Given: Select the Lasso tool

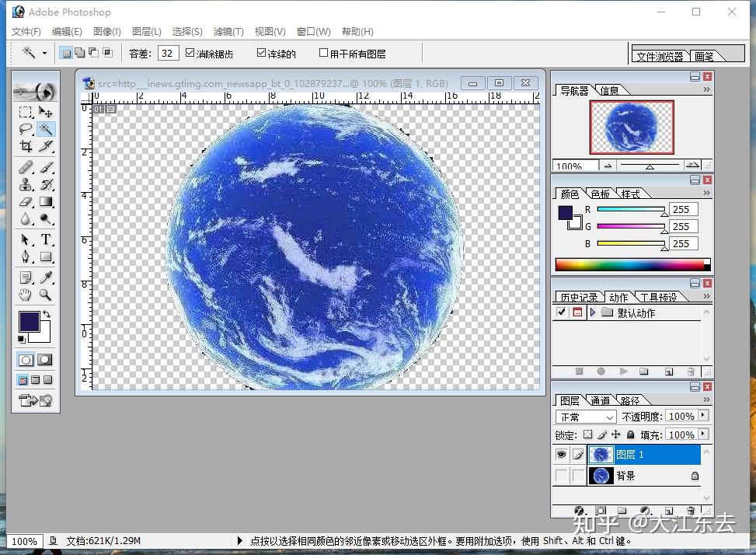Looking at the screenshot, I should click(x=26, y=129).
